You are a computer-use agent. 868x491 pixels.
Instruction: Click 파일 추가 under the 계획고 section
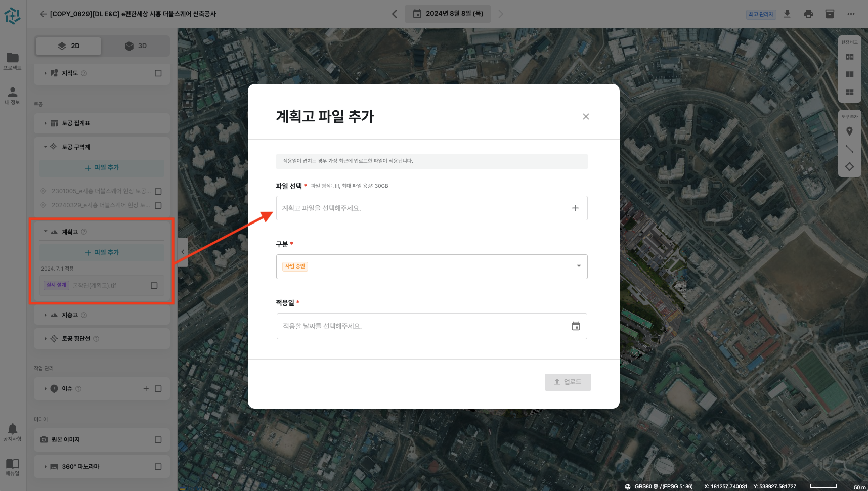(101, 252)
